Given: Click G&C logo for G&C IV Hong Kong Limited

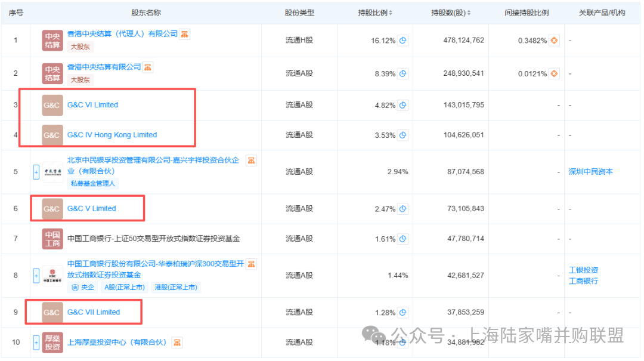Looking at the screenshot, I should tap(52, 135).
